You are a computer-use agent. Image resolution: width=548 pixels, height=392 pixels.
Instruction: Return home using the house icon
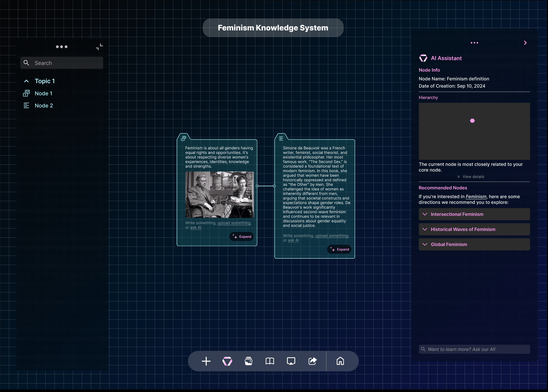pos(340,361)
